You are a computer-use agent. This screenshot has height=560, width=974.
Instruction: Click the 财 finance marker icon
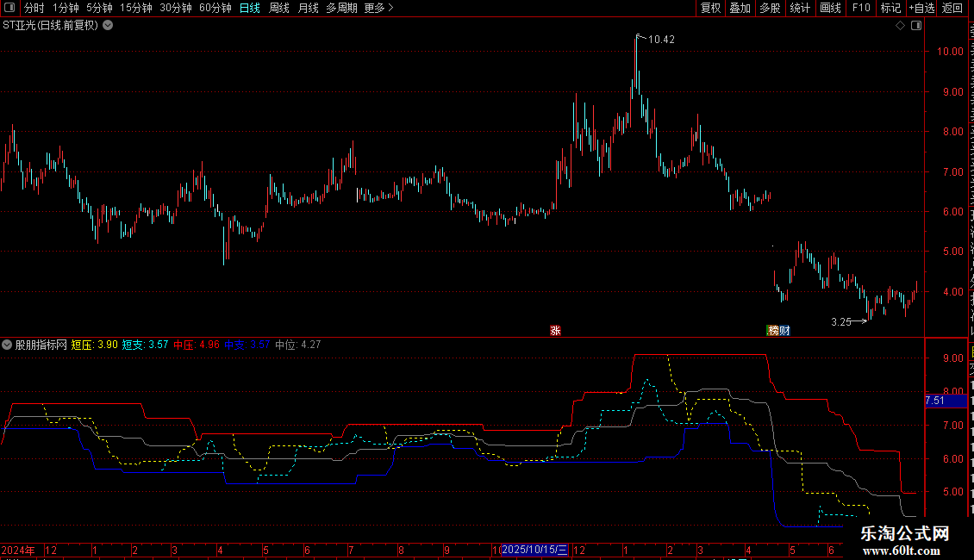coord(784,330)
